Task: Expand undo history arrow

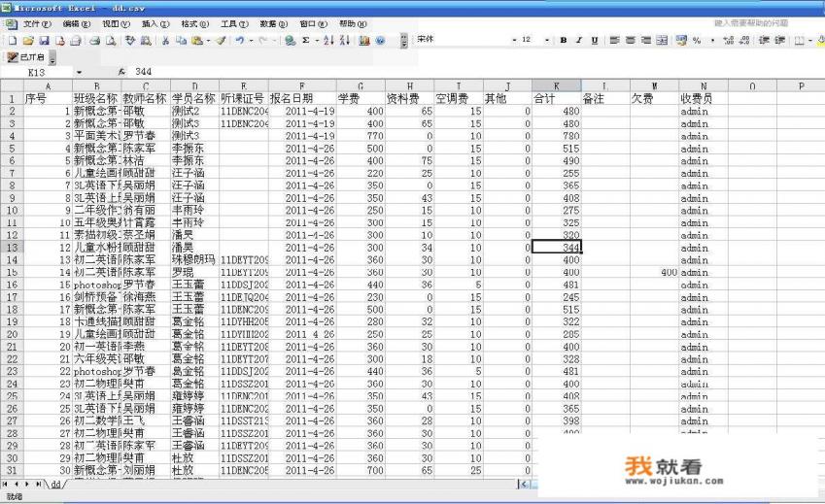Action: click(x=251, y=41)
